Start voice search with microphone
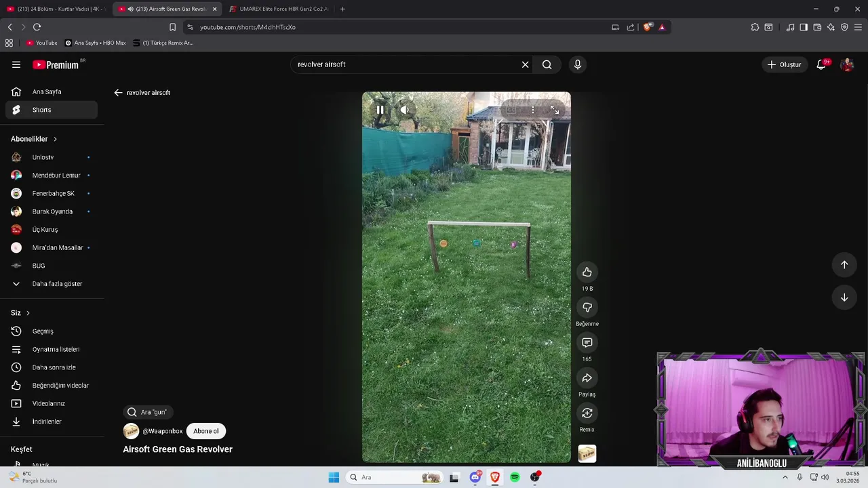Viewport: 868px width, 488px height. [578, 64]
